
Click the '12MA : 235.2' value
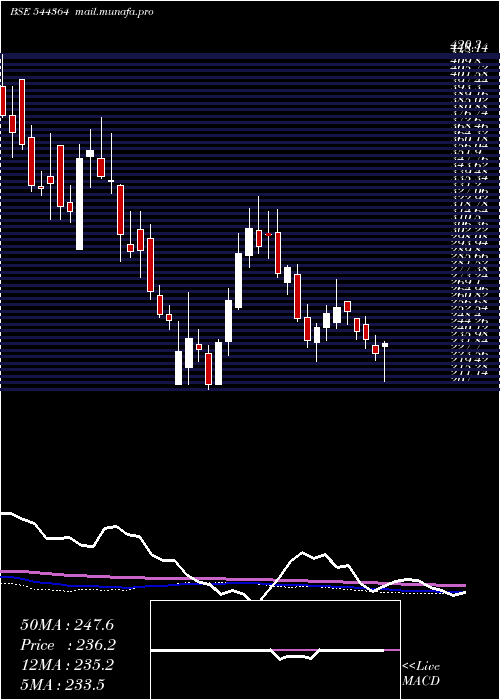pyautogui.click(x=67, y=665)
